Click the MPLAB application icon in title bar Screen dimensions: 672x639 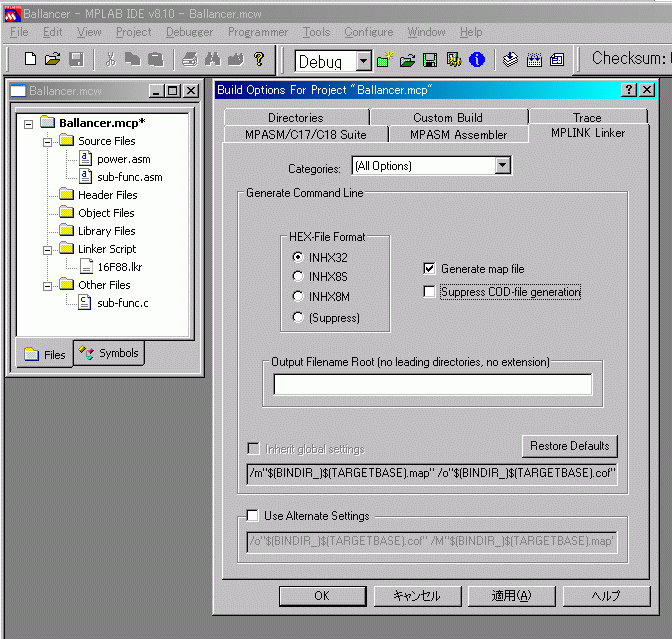point(12,14)
